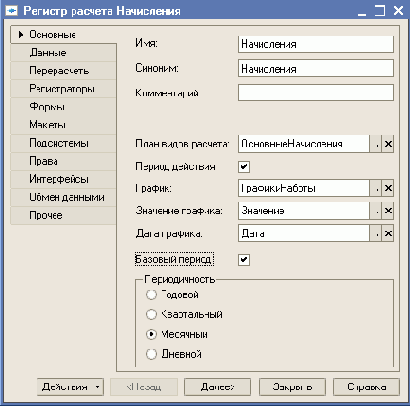Image resolution: width=410 pixels, height=406 pixels.
Task: Click the Далее button
Action: [217, 387]
